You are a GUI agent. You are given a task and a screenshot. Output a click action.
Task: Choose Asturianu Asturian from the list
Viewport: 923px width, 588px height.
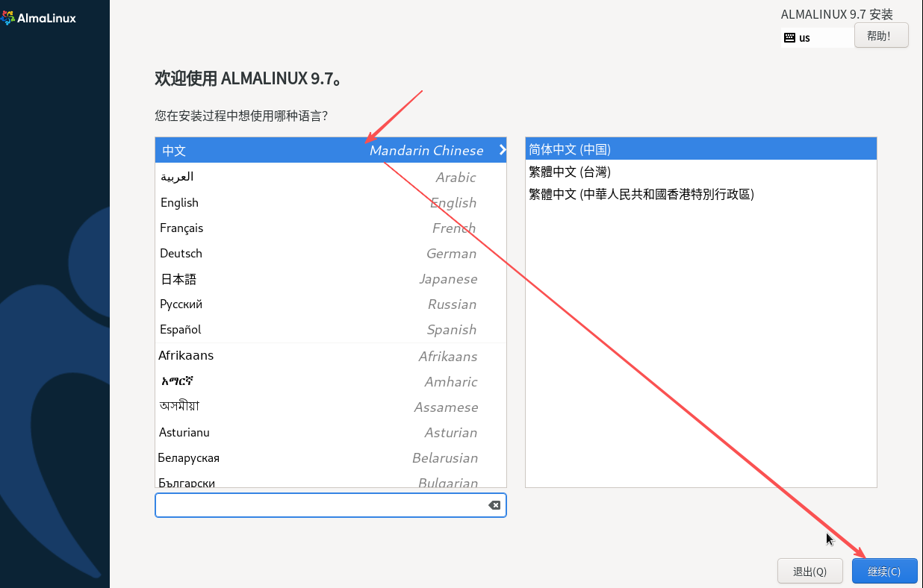pos(331,432)
